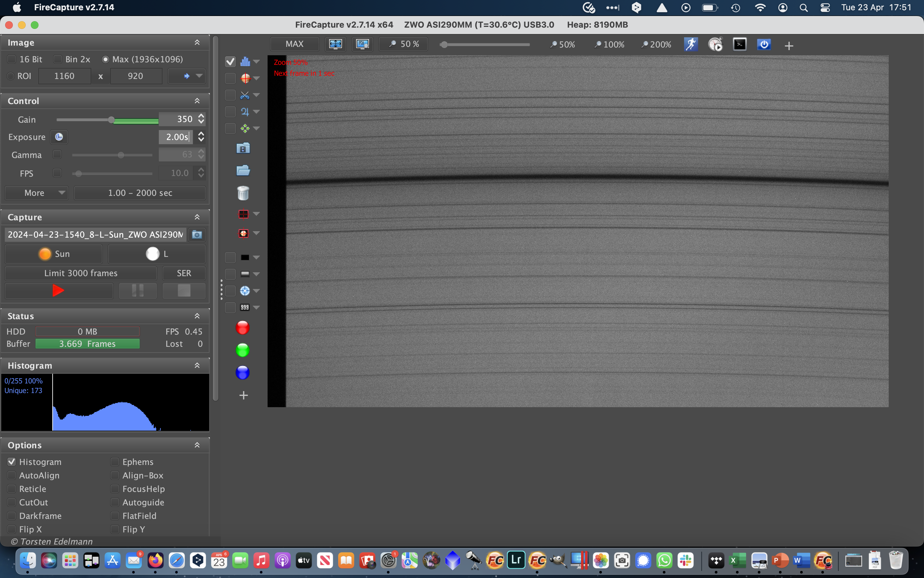This screenshot has width=924, height=578.
Task: Click the Sun object button
Action: click(x=54, y=254)
